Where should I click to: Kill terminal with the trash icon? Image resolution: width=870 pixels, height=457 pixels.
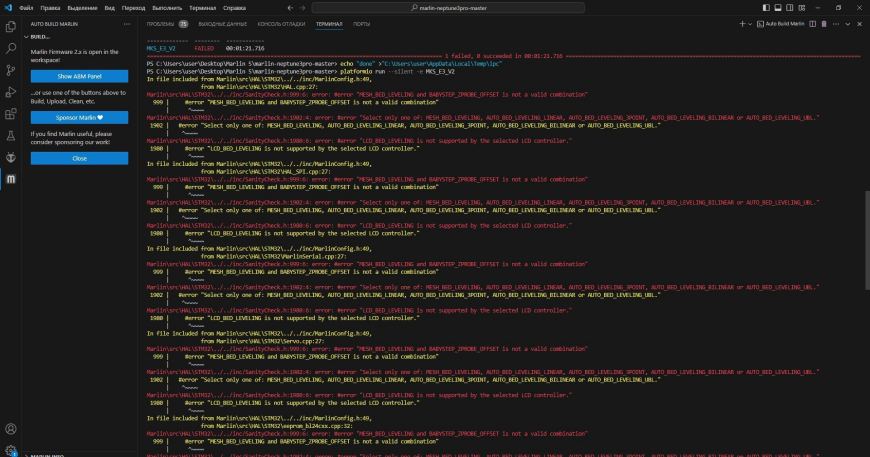point(824,24)
